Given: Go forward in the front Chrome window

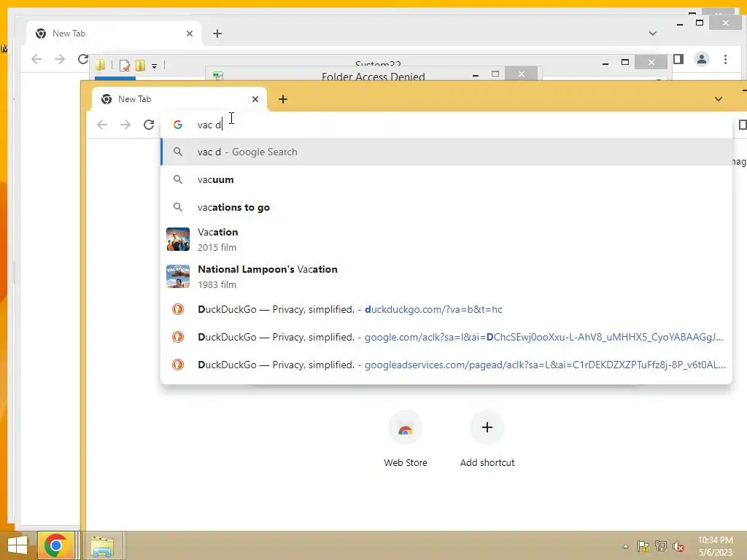Looking at the screenshot, I should [125, 125].
